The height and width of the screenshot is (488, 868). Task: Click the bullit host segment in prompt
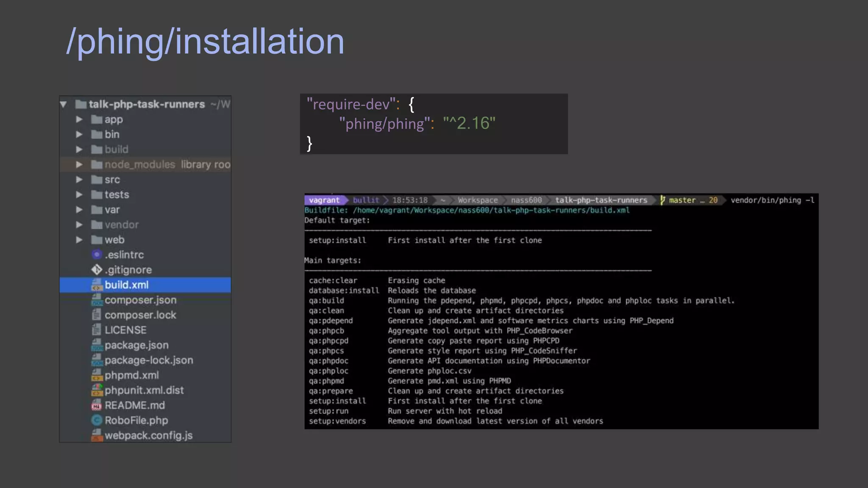click(x=366, y=200)
